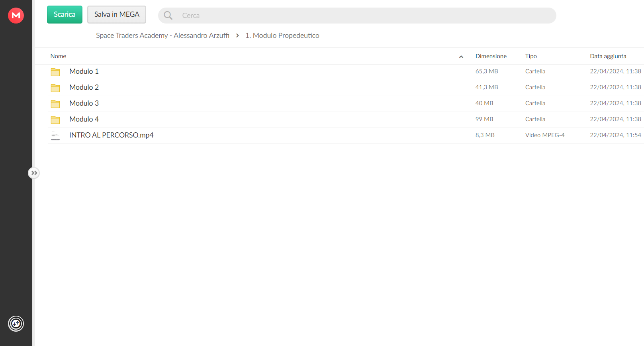Click the 99 MB size value

(x=484, y=119)
